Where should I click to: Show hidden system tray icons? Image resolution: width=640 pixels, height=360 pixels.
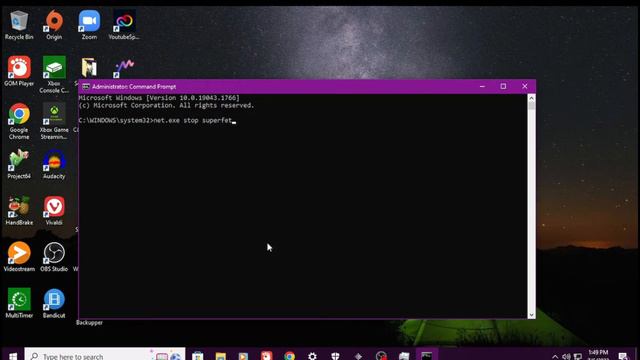click(x=555, y=357)
